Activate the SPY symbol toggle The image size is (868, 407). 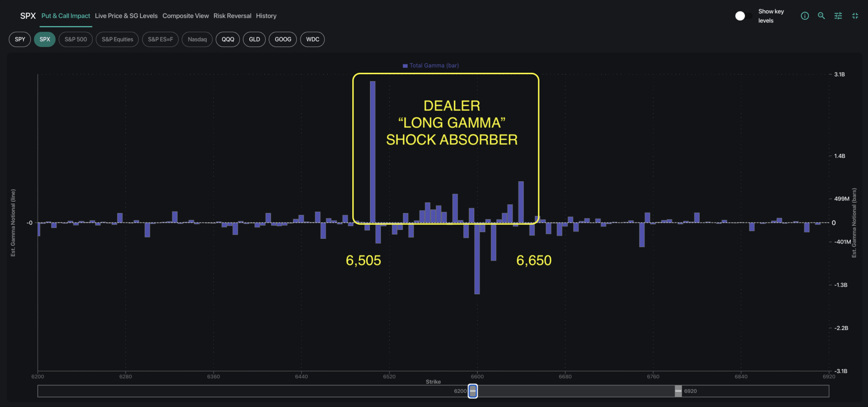pyautogui.click(x=19, y=39)
